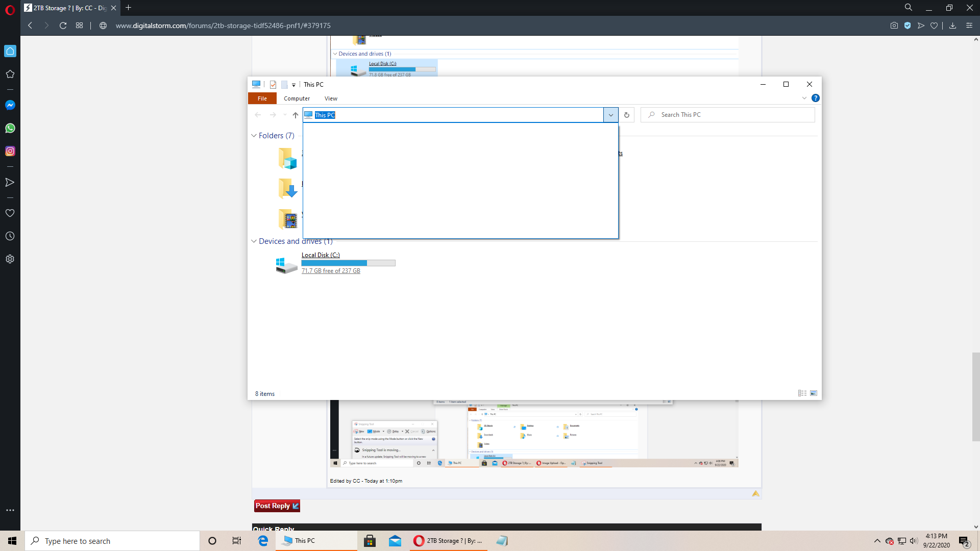Collapse the Devices and drives section
The width and height of the screenshot is (980, 551).
[254, 241]
